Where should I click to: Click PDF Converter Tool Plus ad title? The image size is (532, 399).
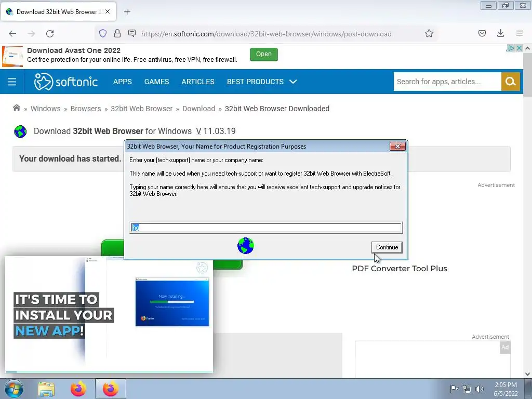click(x=400, y=269)
